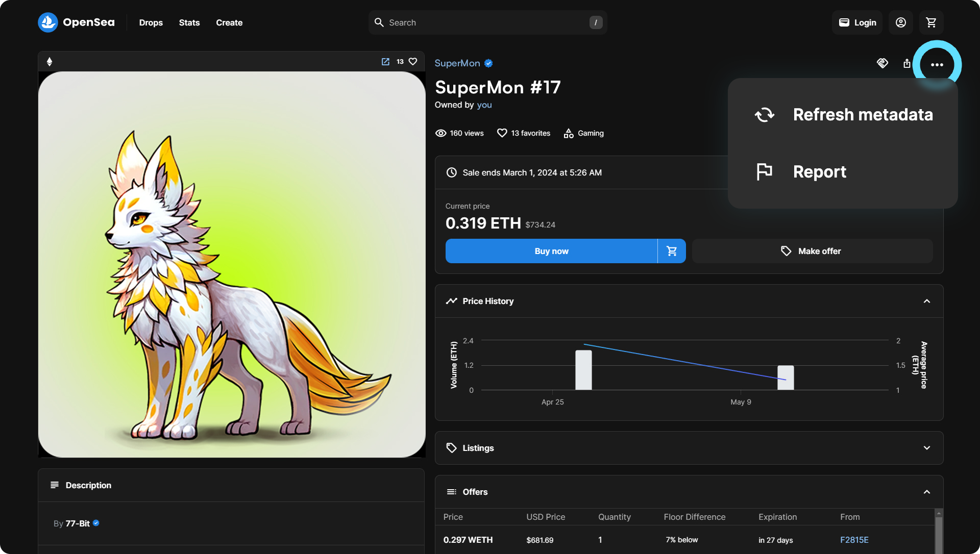Toggle the heart favorite above the image
Screen dimensions: 980x554
pos(413,62)
